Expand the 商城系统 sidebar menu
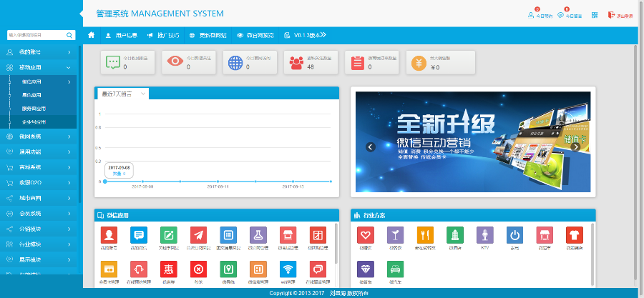This screenshot has height=298, width=644. coord(39,167)
